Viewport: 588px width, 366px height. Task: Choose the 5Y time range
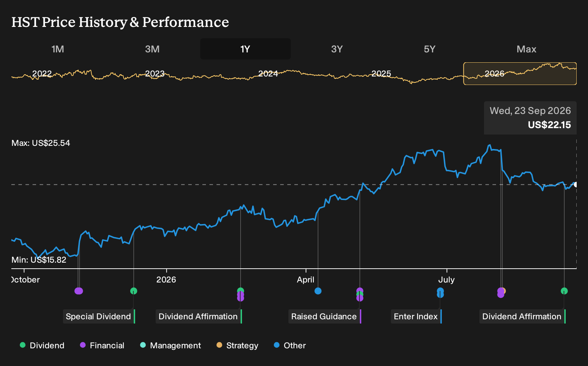(430, 49)
